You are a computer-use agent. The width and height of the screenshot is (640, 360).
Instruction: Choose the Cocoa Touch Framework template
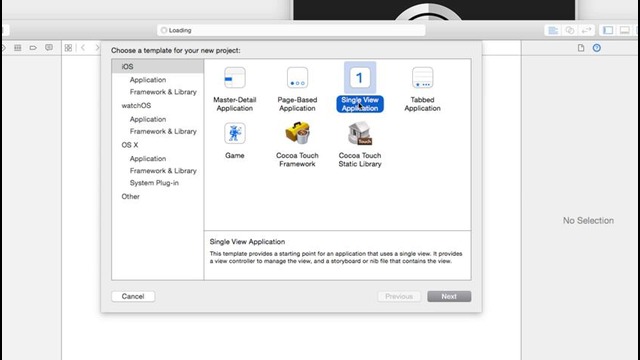tap(297, 144)
